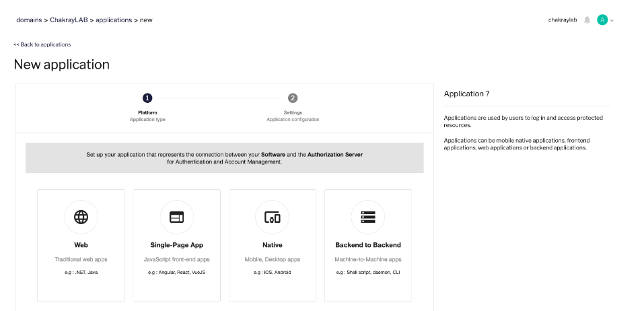
Task: Go to step 1 Platform
Action: pyautogui.click(x=147, y=98)
